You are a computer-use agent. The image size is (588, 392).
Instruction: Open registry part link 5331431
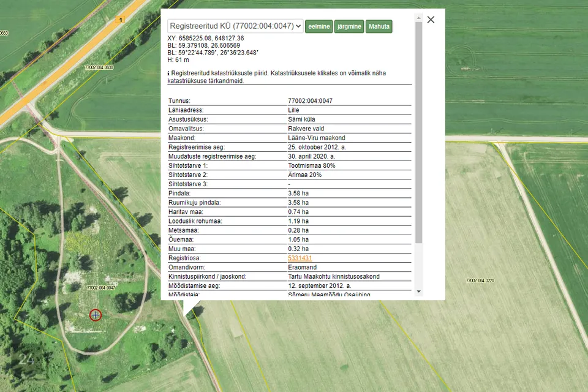click(300, 258)
